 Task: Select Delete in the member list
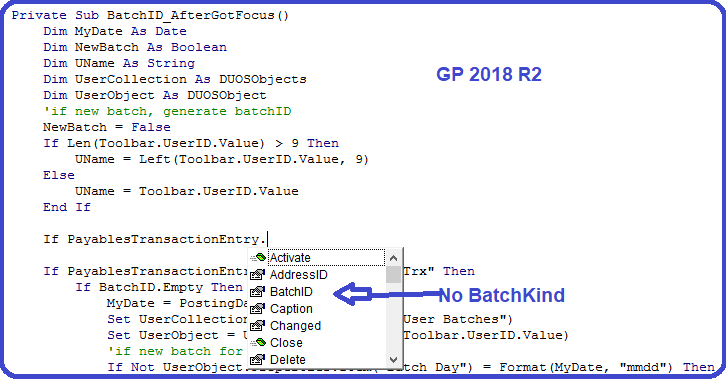point(288,360)
